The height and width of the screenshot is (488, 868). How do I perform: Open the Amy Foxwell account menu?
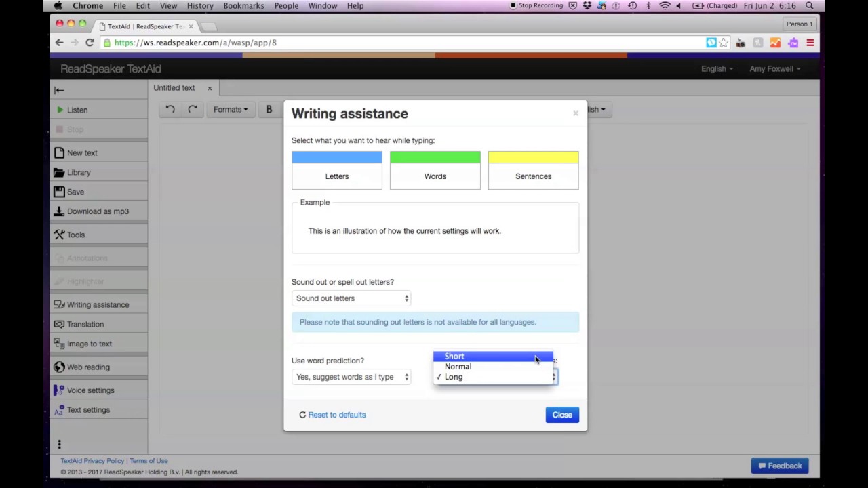[x=774, y=68]
